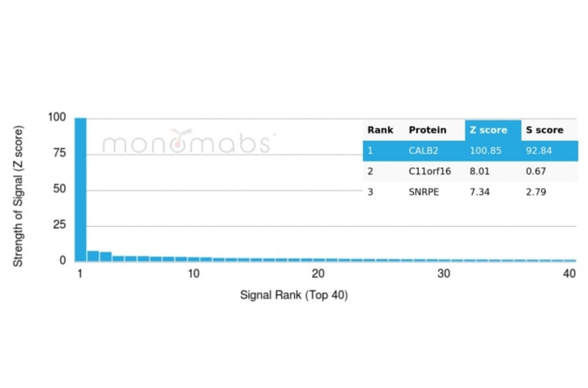
Task: Click the 2.79 S score value
Action: (536, 191)
